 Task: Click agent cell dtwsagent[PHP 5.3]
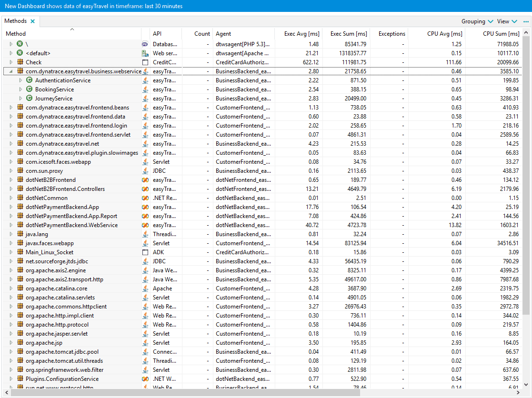(x=242, y=44)
